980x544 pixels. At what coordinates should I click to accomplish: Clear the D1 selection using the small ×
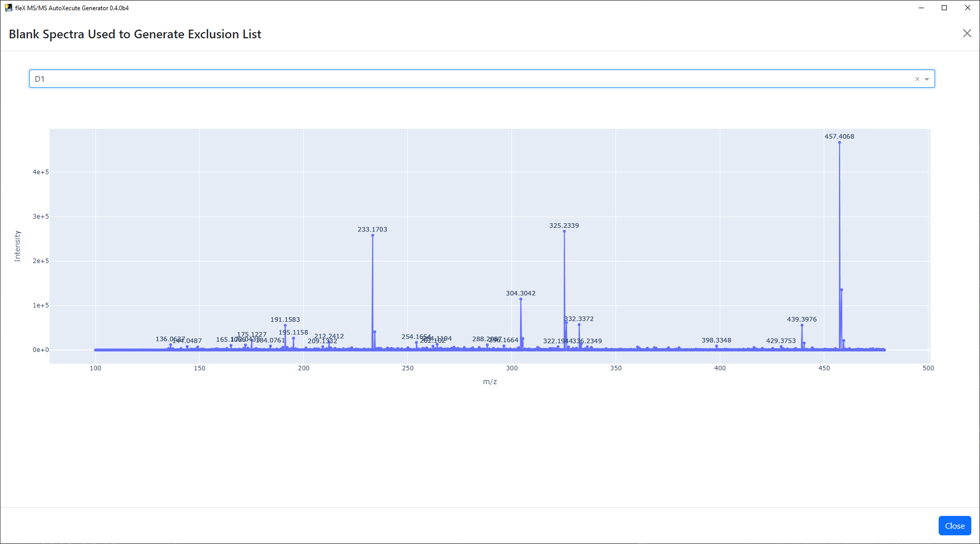pyautogui.click(x=917, y=79)
